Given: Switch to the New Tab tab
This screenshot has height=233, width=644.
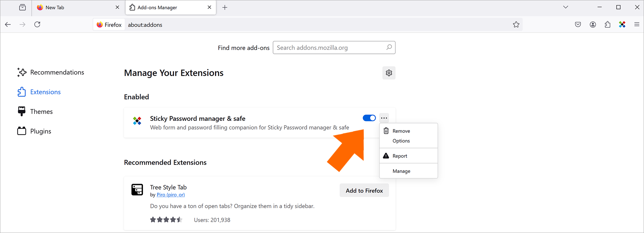Looking at the screenshot, I should click(x=78, y=7).
